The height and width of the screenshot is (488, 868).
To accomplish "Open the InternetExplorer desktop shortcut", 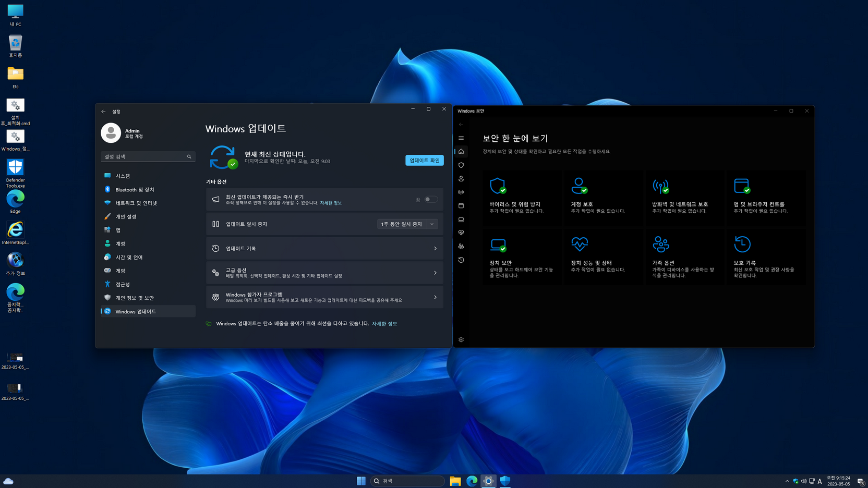I will (x=15, y=233).
